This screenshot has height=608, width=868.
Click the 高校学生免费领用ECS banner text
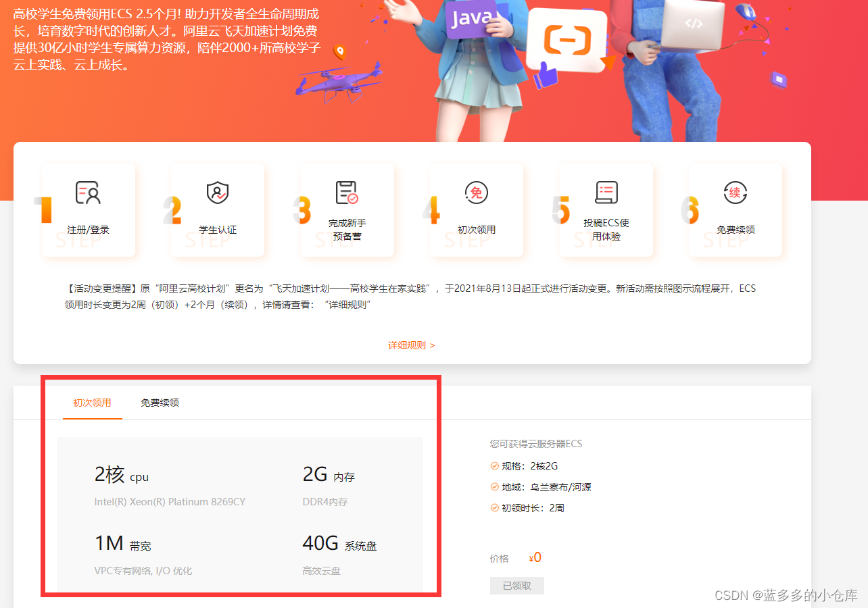[166, 40]
